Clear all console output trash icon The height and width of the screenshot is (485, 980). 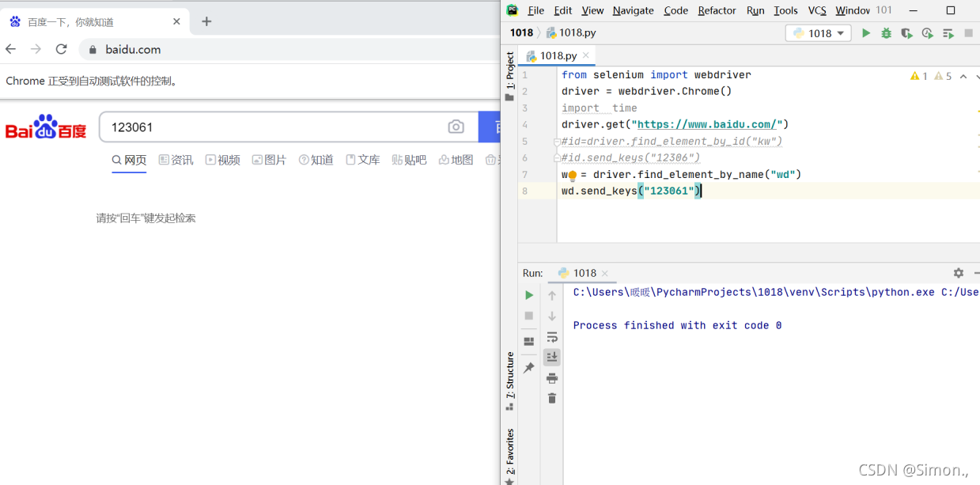point(552,398)
